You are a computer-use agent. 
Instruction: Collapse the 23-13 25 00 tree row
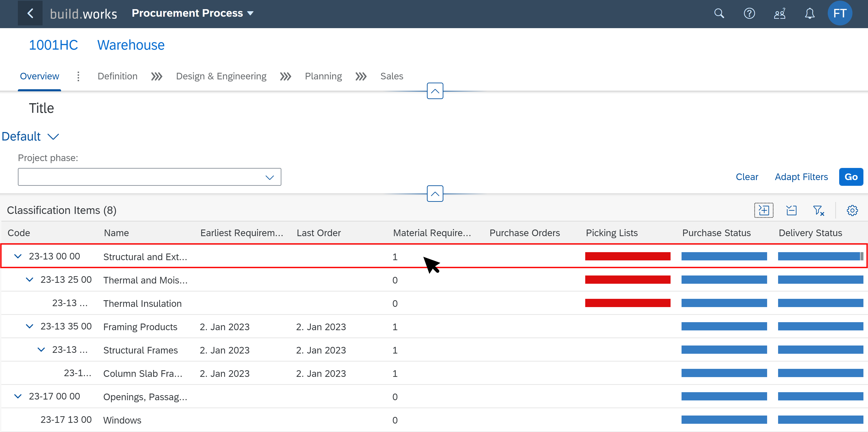pyautogui.click(x=30, y=280)
